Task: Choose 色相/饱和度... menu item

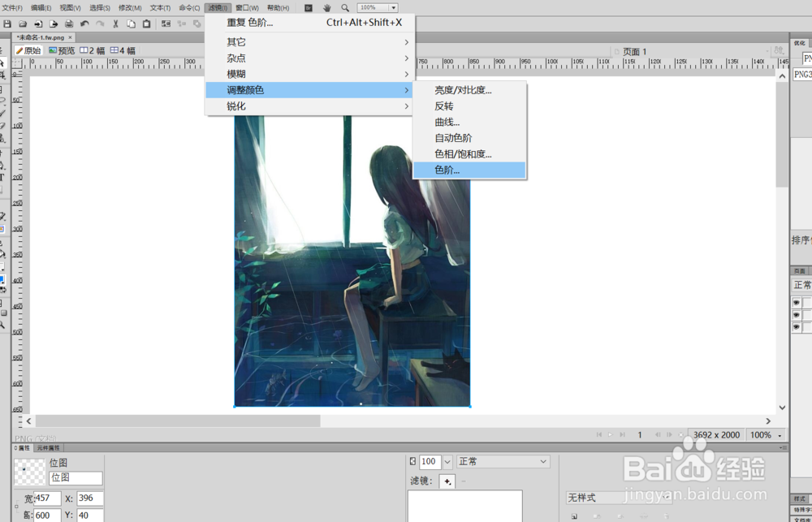Action: click(469, 153)
